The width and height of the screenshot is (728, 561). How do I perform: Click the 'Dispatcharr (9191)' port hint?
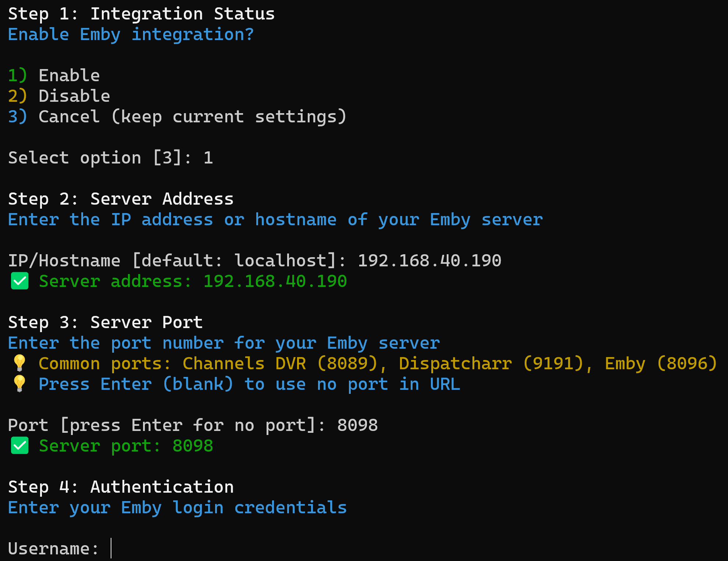click(x=491, y=364)
